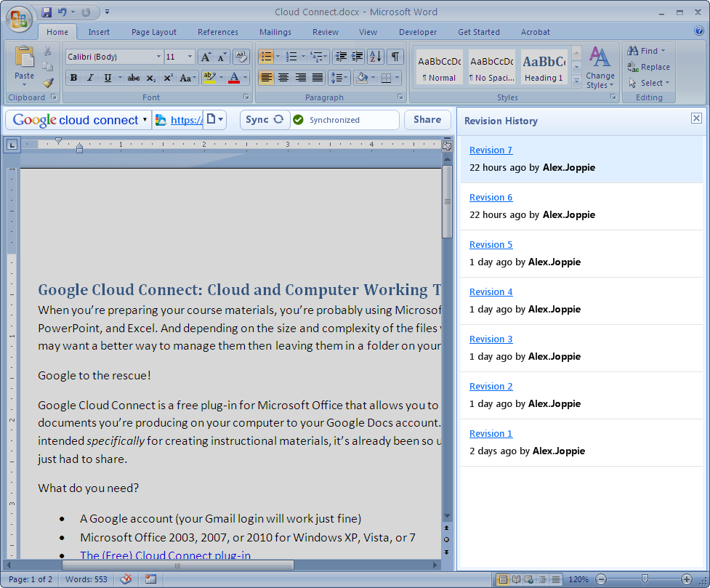Zoom out with the minus button

(x=601, y=579)
